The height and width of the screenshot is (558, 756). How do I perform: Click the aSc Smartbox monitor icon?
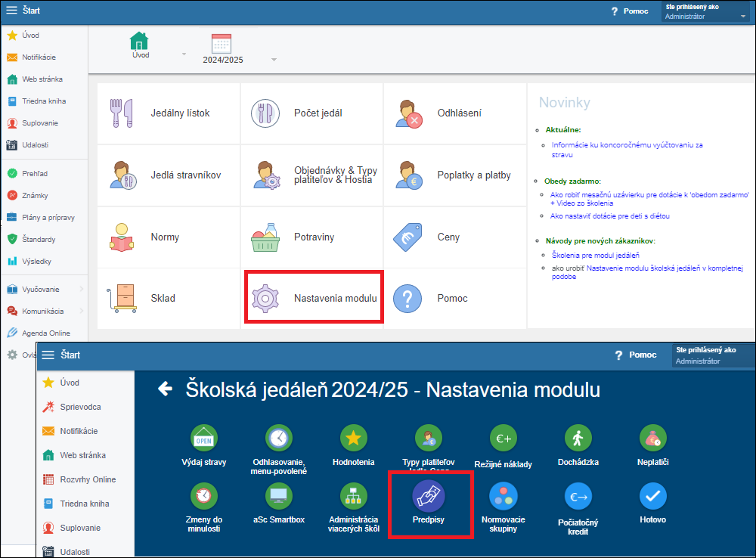[x=278, y=496]
